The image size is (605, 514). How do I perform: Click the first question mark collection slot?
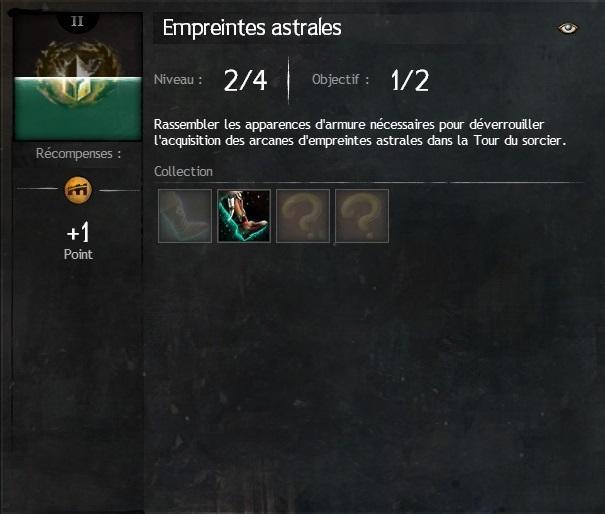pyautogui.click(x=303, y=216)
